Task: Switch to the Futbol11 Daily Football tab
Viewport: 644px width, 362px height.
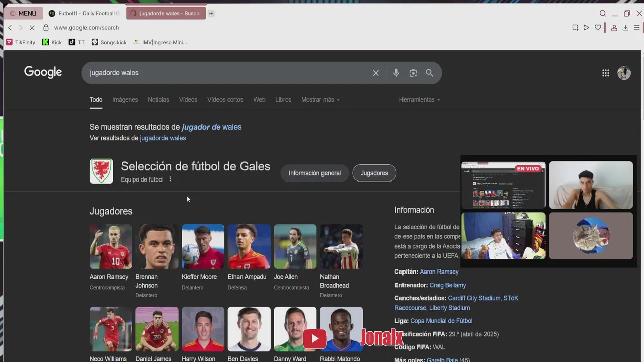Action: [x=85, y=13]
